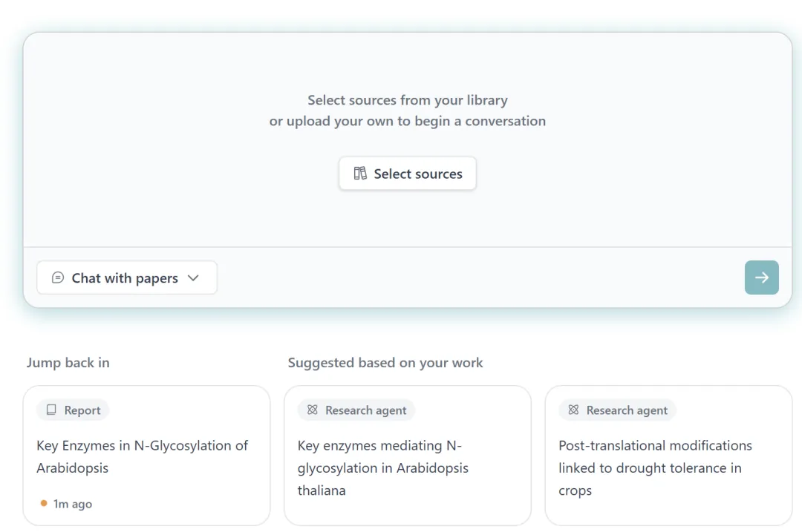This screenshot has width=802, height=532.
Task: Click Suggested based on your work heading
Action: [385, 362]
